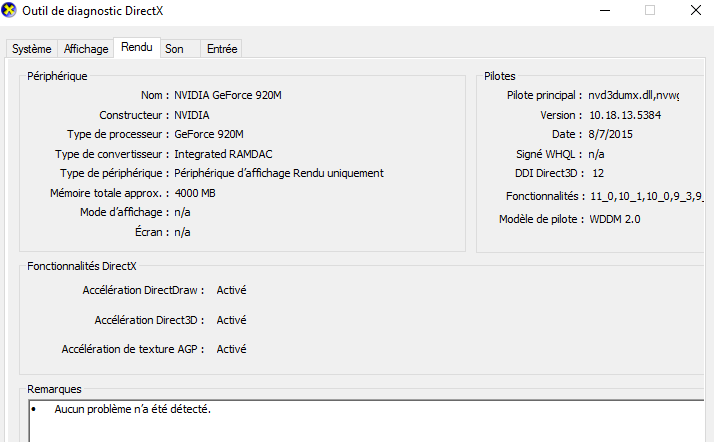Click the driver version 10.18.13.5384
Screen dimensions: 714x442
pos(625,115)
